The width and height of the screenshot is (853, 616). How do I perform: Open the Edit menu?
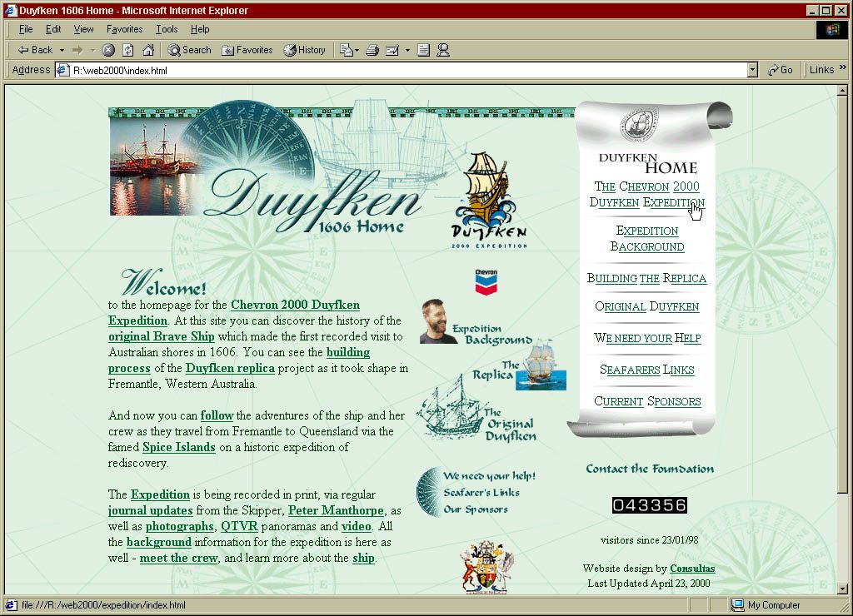tap(52, 29)
